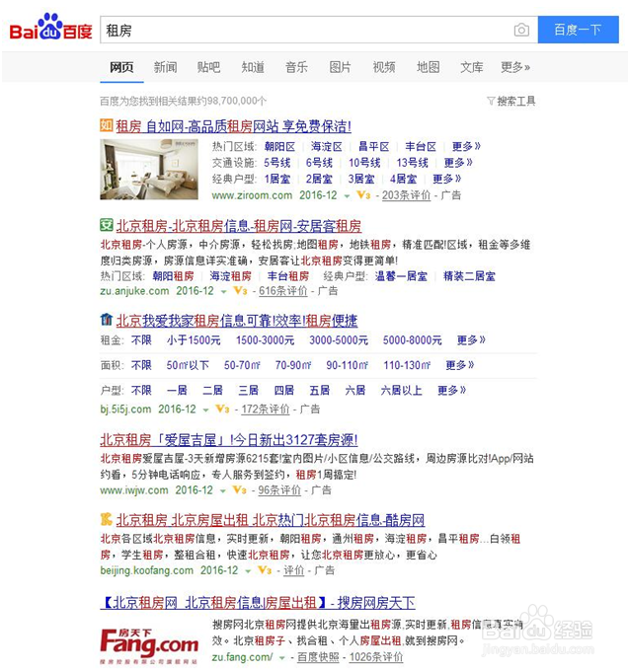Click the Baidu logo
This screenshot has width=628, height=672.
tap(50, 28)
